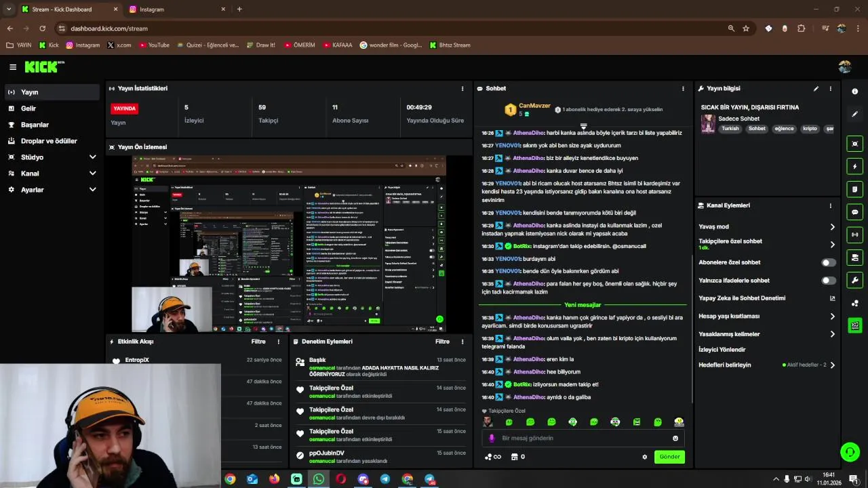Open the hamburger menu next to Kick logo

pos(13,67)
